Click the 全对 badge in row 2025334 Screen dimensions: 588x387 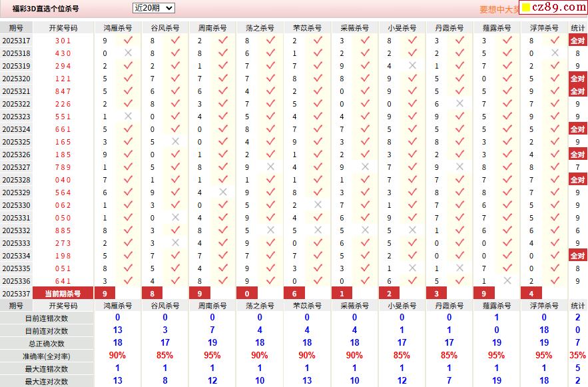(x=577, y=256)
